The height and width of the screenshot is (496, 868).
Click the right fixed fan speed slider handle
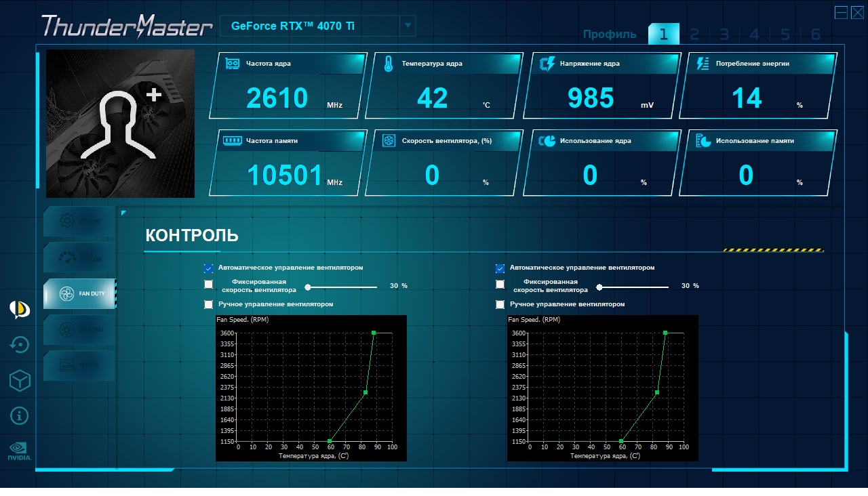pyautogui.click(x=599, y=287)
